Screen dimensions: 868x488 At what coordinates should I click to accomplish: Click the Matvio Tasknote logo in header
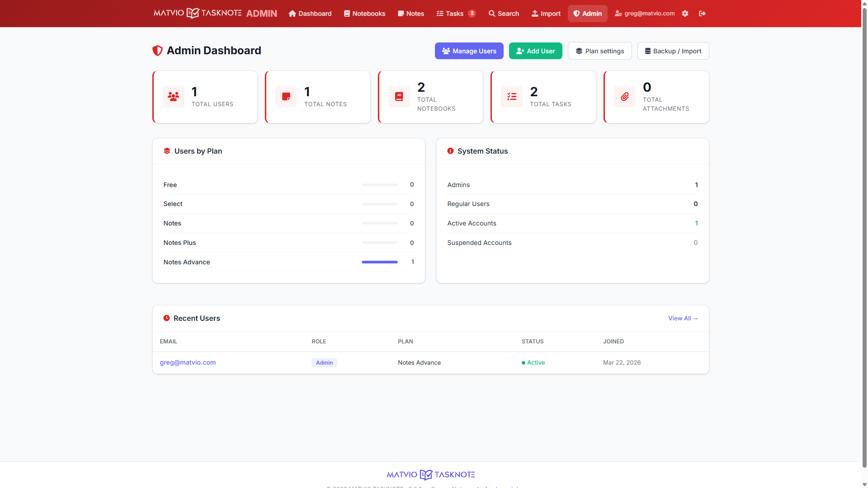(x=198, y=13)
